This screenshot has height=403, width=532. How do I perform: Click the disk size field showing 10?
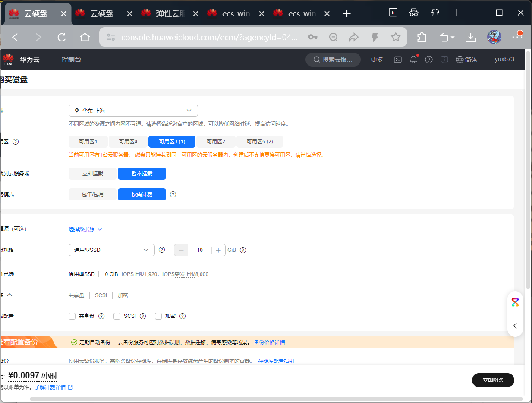tap(200, 250)
